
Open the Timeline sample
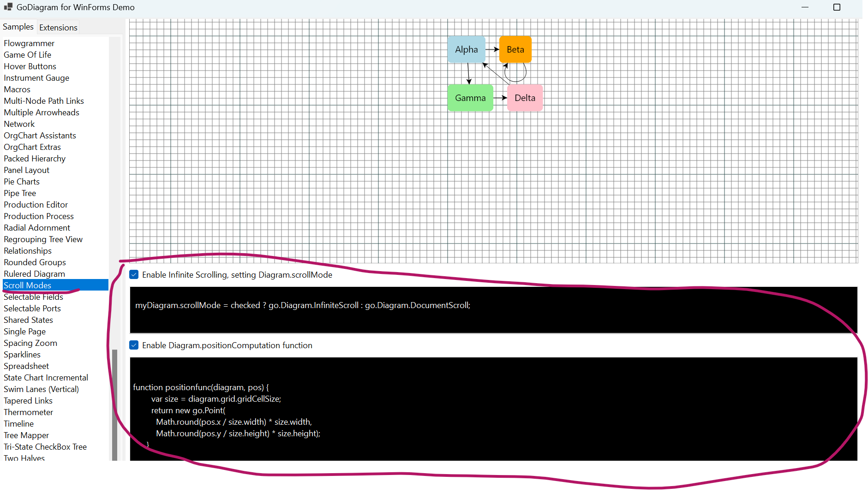click(x=19, y=424)
